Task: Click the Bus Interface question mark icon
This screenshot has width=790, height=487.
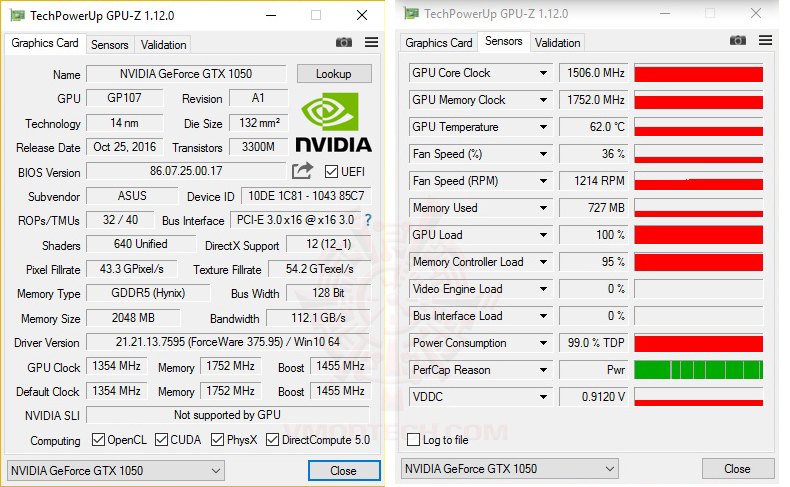Action: 368,220
